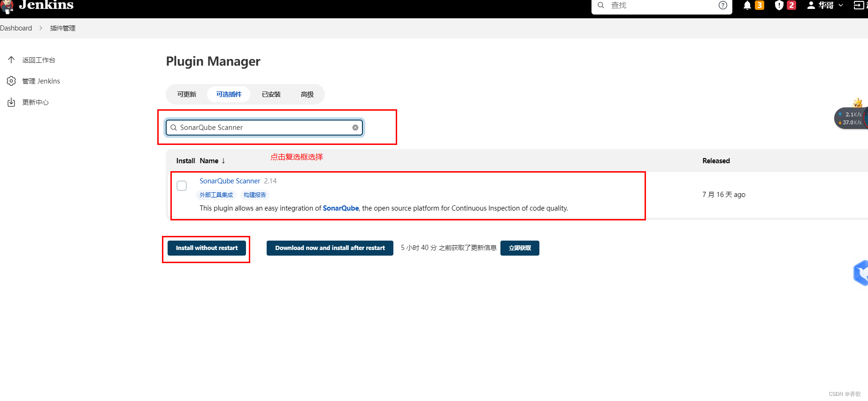The image size is (868, 401).
Task: Click Download now and install after restart
Action: (330, 248)
